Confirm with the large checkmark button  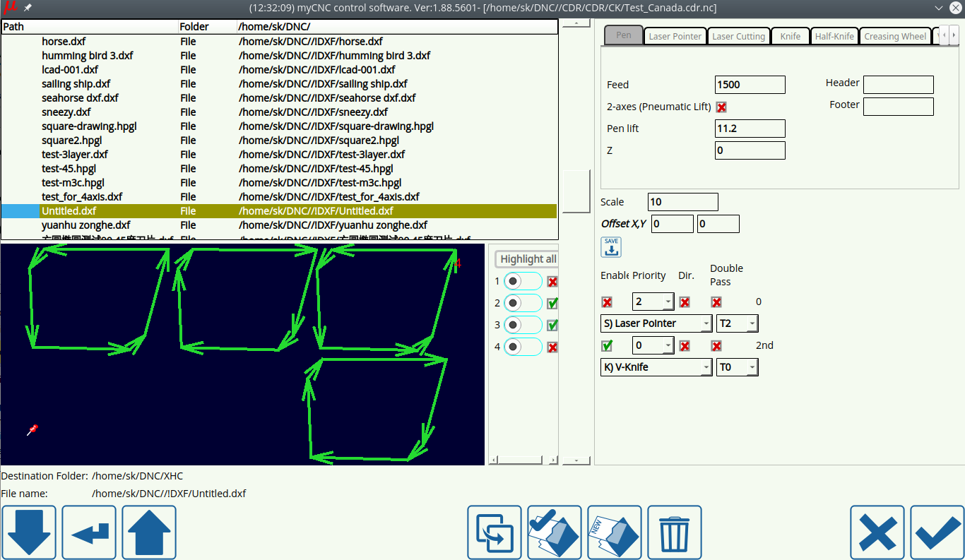(x=937, y=532)
